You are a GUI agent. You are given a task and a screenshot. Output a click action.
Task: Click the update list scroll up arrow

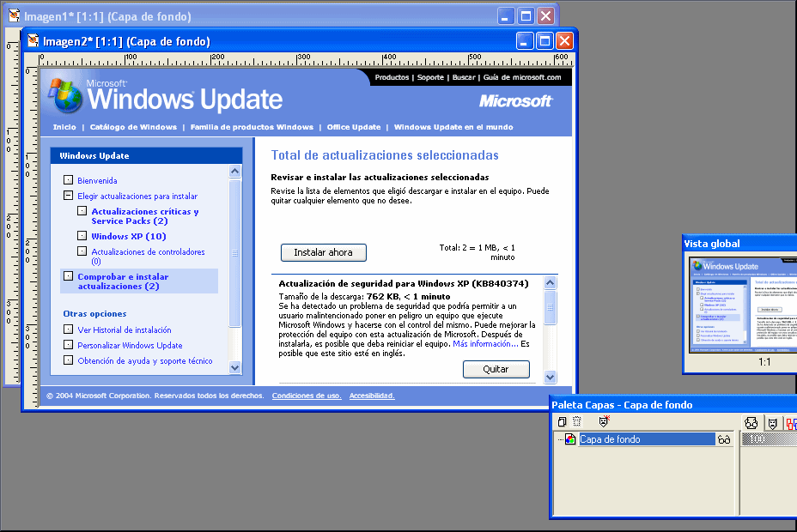tap(551, 284)
